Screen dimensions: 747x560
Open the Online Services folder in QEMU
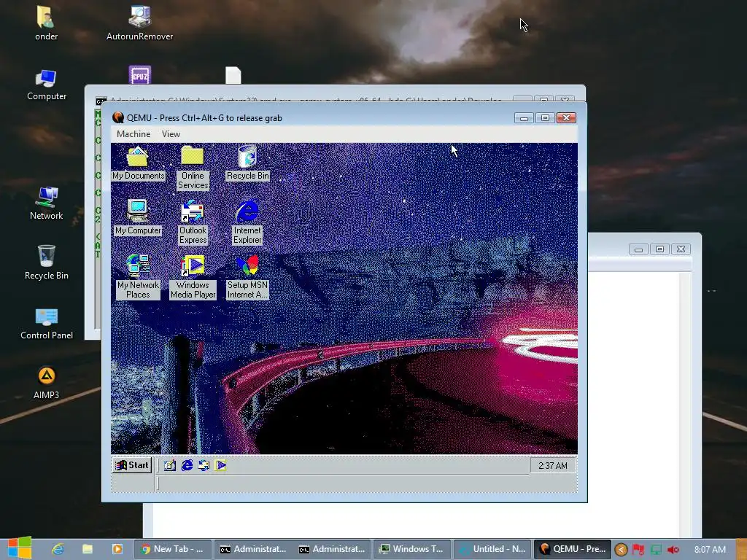(x=193, y=168)
